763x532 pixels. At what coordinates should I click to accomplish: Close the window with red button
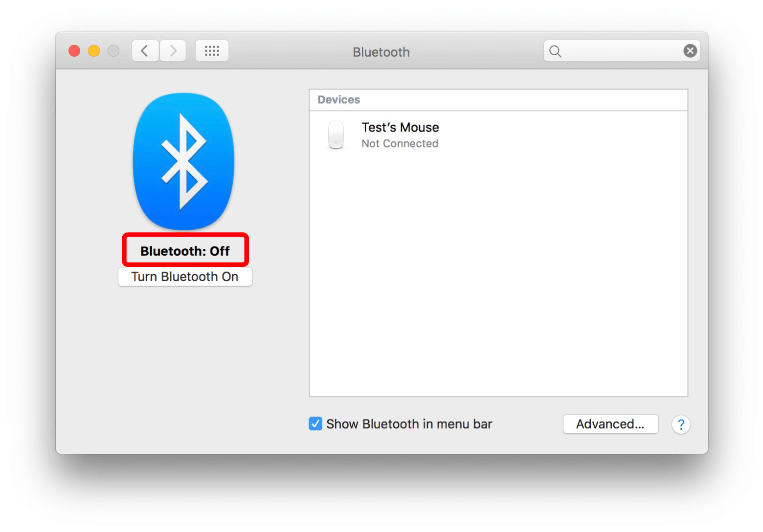click(74, 51)
